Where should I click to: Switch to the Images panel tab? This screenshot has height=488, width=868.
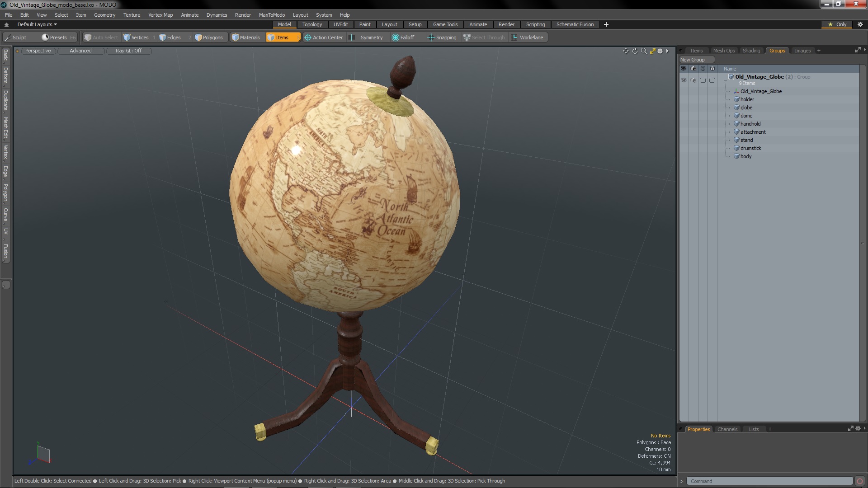click(x=802, y=49)
